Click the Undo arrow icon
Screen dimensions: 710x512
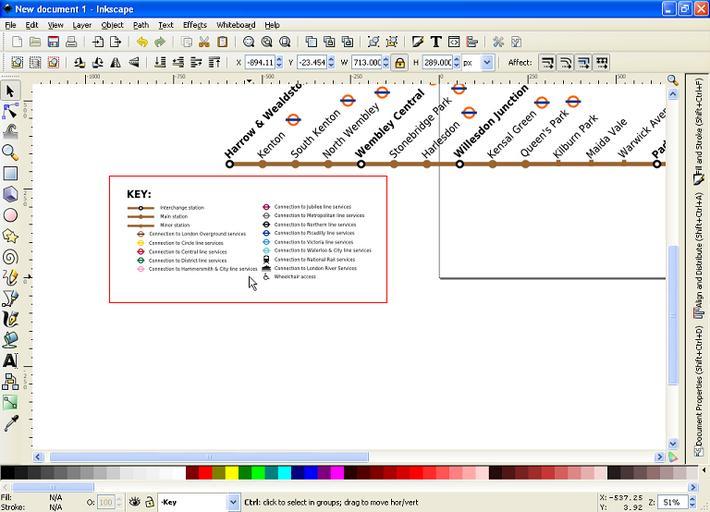pyautogui.click(x=142, y=42)
